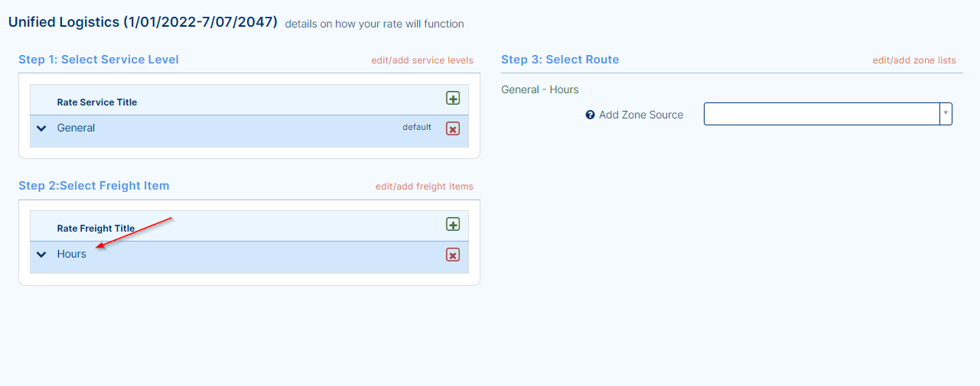This screenshot has width=980, height=386.
Task: Open the Add Zone Source dropdown arrow
Action: pyautogui.click(x=946, y=114)
